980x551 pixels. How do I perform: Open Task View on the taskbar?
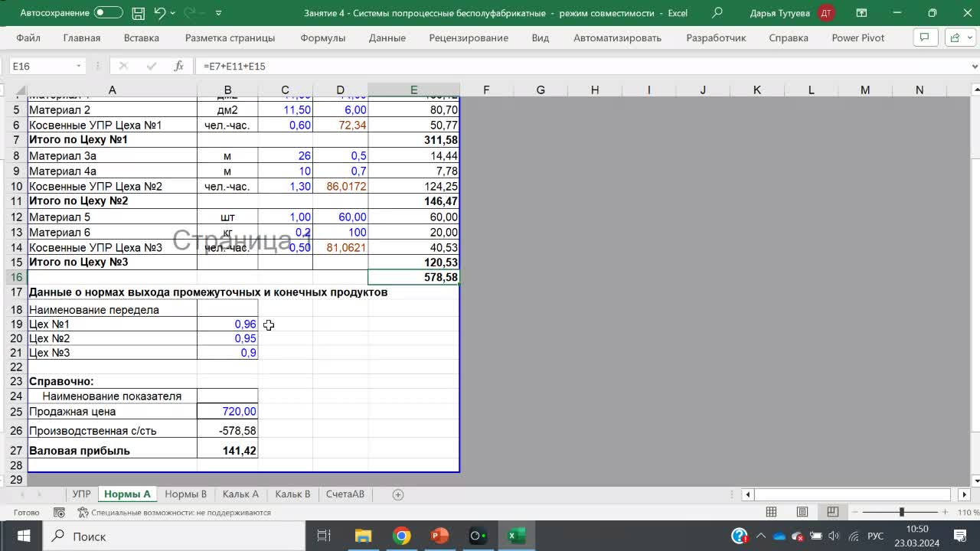(x=324, y=536)
